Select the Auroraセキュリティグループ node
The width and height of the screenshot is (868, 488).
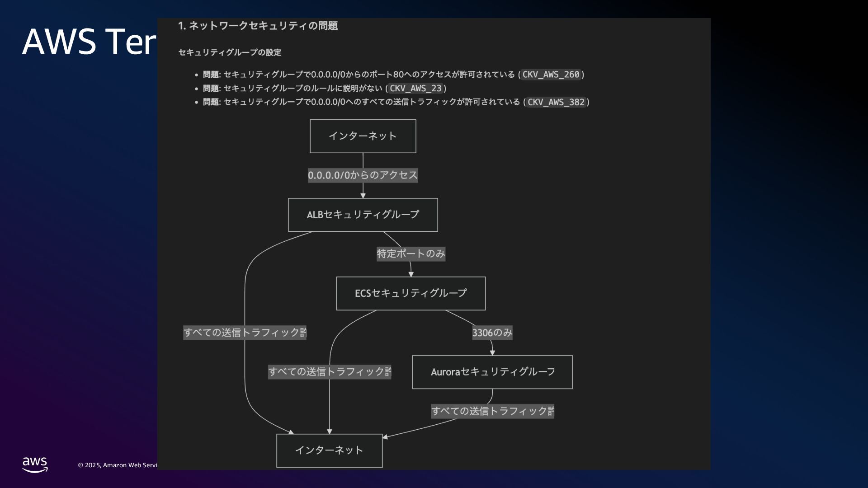[492, 372]
